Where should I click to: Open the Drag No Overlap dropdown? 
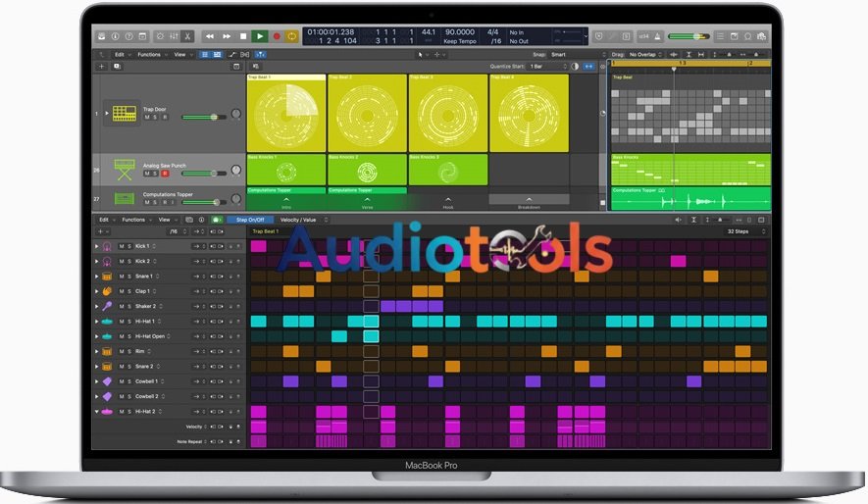point(645,55)
